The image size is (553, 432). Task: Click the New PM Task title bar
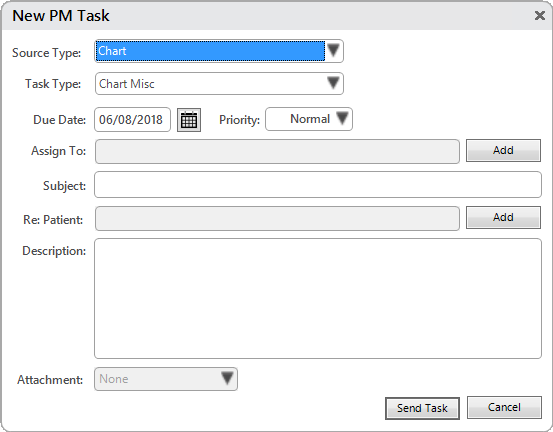coord(268,16)
